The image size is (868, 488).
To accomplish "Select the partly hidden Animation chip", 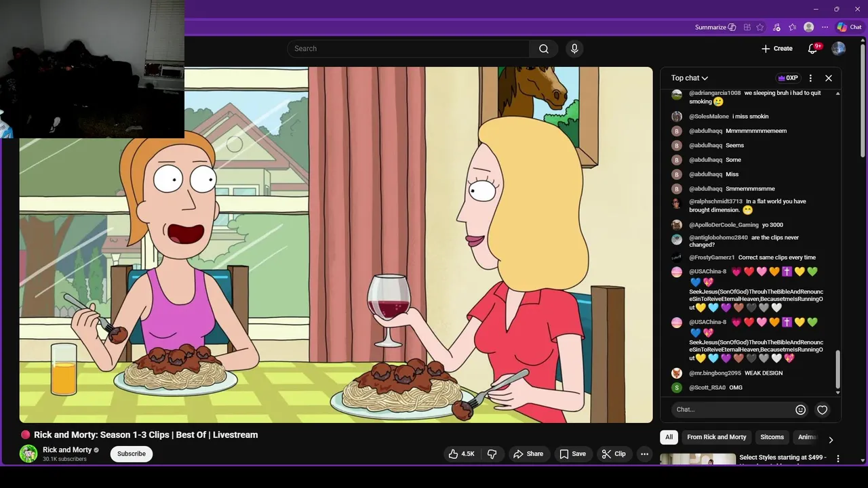I will tap(807, 437).
